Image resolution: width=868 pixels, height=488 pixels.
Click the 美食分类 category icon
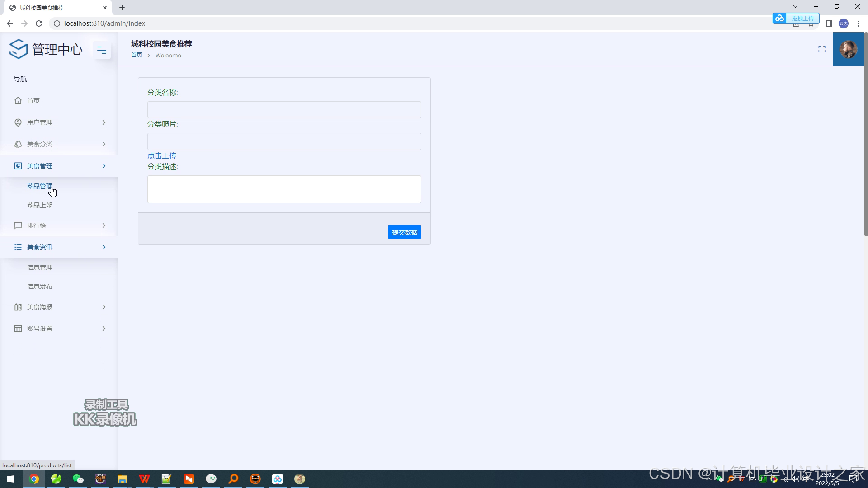(x=18, y=144)
